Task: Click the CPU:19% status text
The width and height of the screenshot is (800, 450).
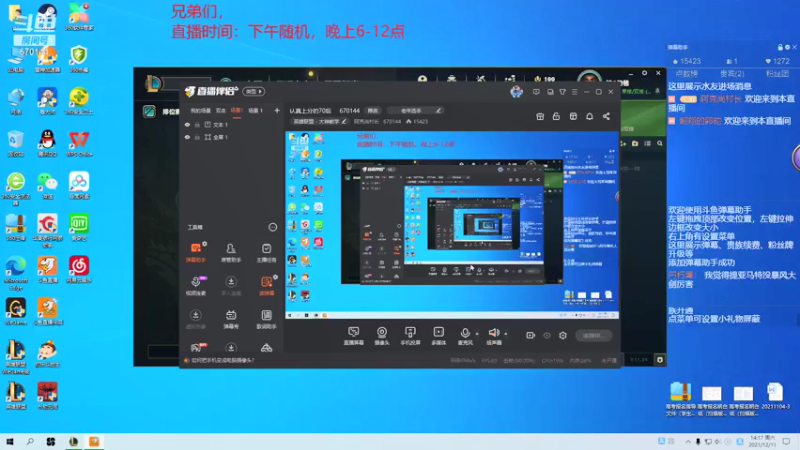Action: point(553,360)
